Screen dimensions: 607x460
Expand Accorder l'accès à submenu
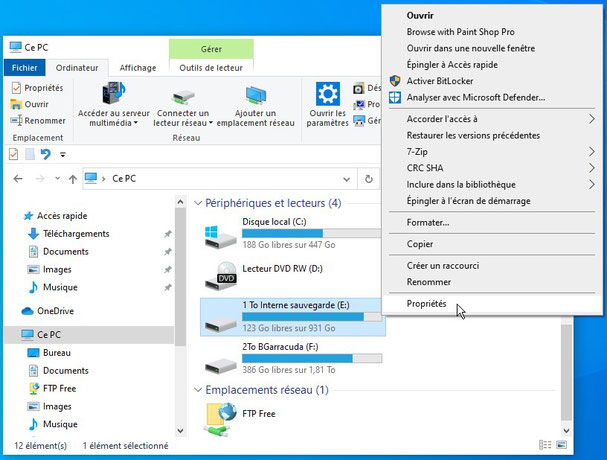591,119
